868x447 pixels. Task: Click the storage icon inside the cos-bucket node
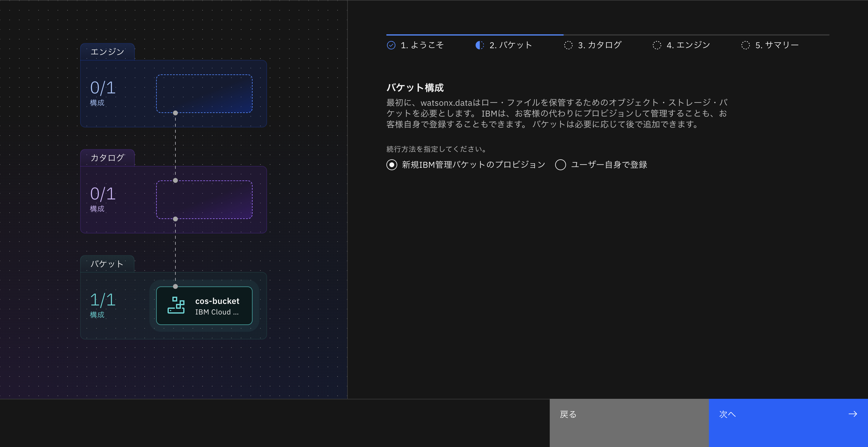[x=176, y=306]
